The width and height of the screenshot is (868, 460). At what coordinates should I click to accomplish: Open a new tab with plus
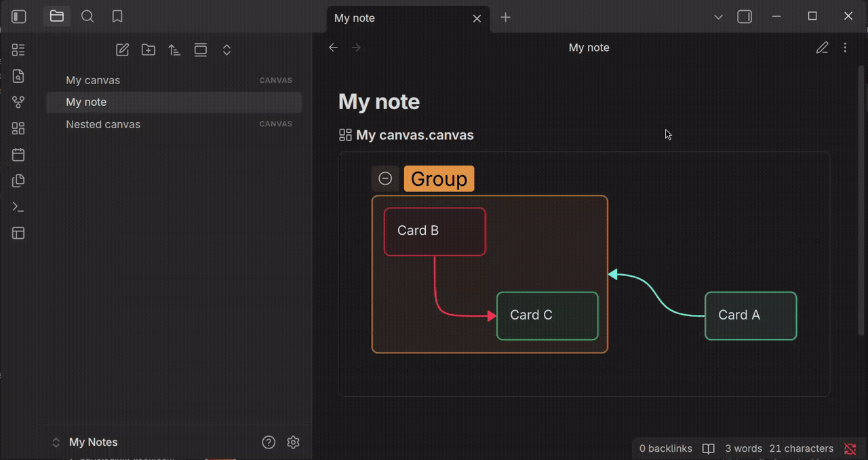[x=505, y=18]
